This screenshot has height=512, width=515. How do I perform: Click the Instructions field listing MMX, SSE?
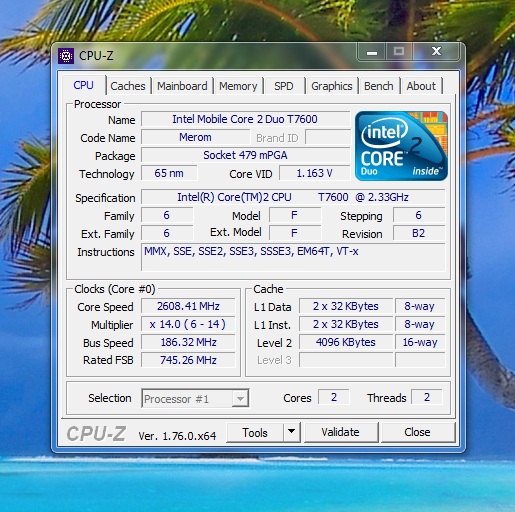point(293,257)
